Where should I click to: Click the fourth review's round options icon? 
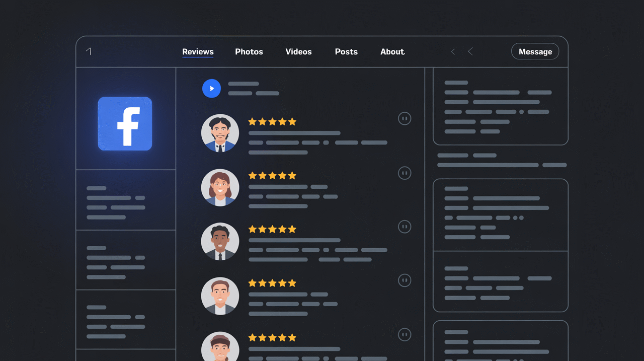click(x=405, y=280)
